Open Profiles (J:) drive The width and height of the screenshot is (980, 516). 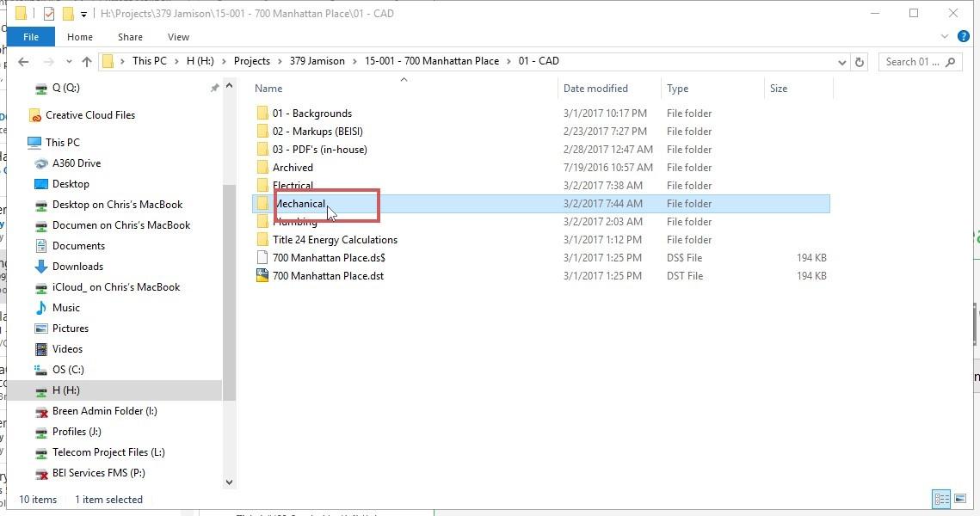(77, 431)
